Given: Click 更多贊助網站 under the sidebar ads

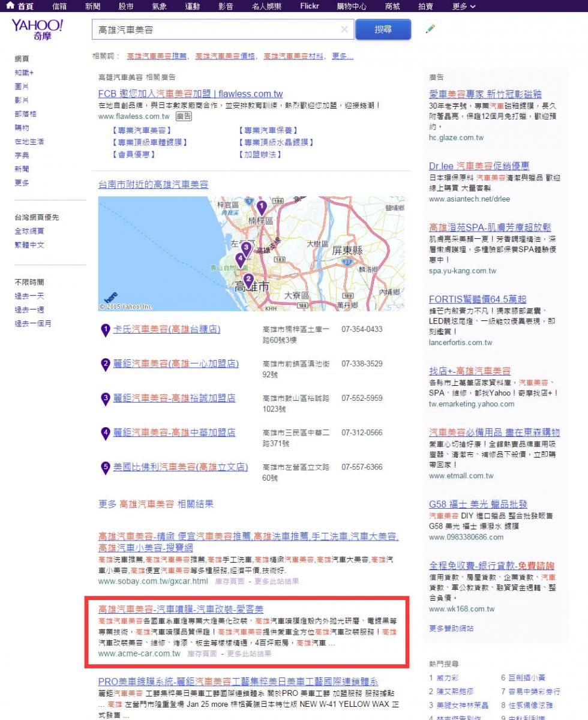Looking at the screenshot, I should click(451, 628).
